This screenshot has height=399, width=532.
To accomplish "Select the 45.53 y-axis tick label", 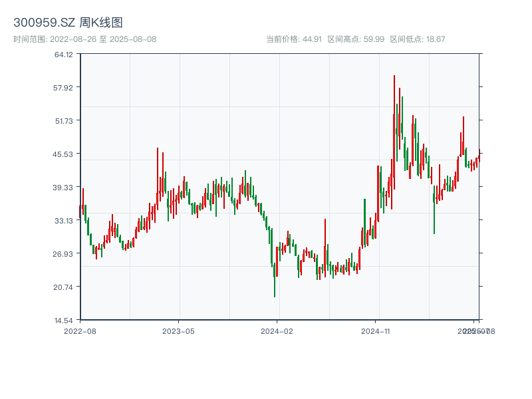I will pyautogui.click(x=64, y=154).
